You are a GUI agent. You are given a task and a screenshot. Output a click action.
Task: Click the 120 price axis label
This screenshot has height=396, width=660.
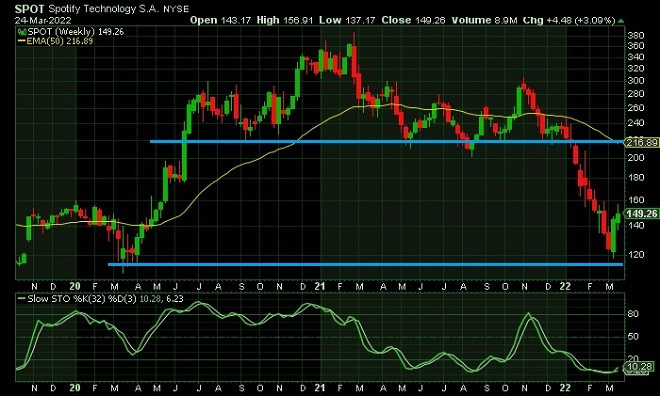636,255
